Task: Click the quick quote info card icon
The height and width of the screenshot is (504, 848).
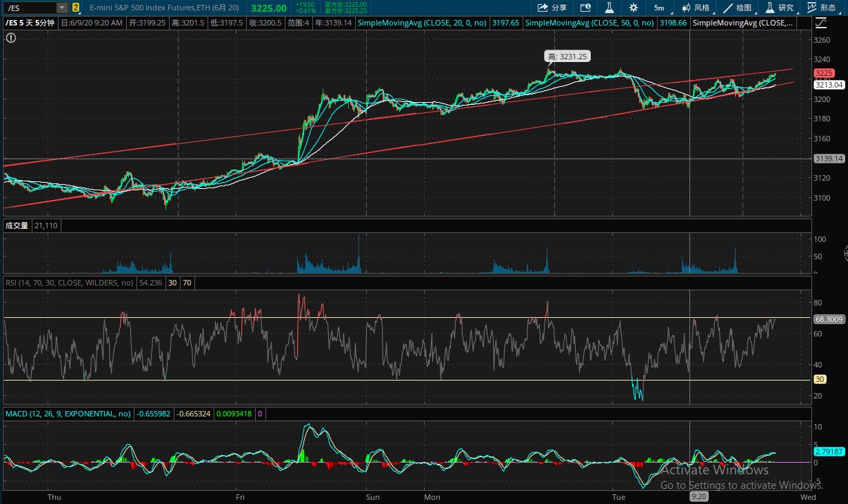Action: pos(585,8)
